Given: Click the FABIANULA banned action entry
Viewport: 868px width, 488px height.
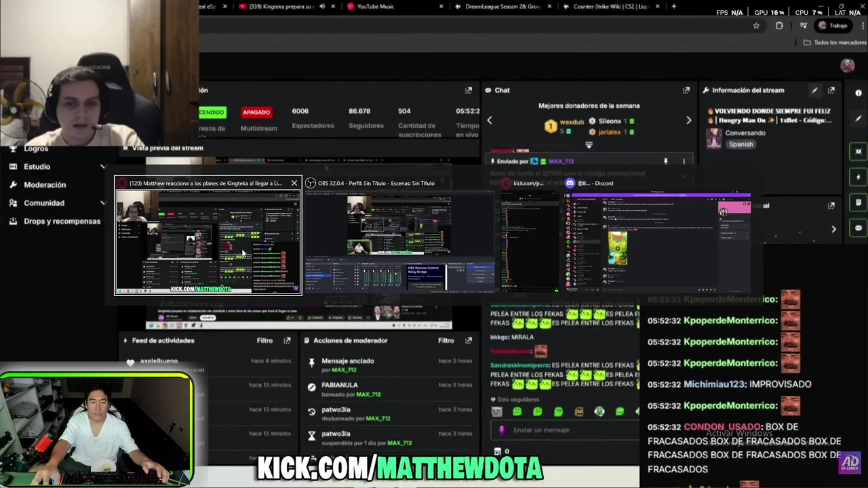Looking at the screenshot, I should (389, 390).
